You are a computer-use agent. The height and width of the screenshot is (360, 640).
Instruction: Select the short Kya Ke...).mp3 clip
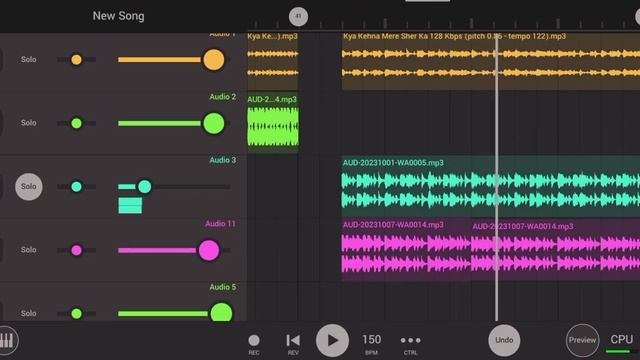(x=273, y=61)
